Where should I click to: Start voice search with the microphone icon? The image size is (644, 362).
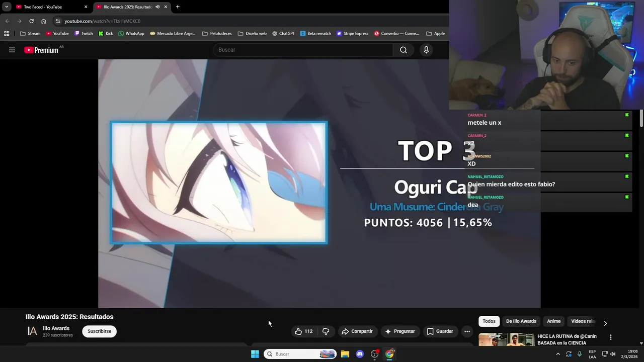click(426, 50)
